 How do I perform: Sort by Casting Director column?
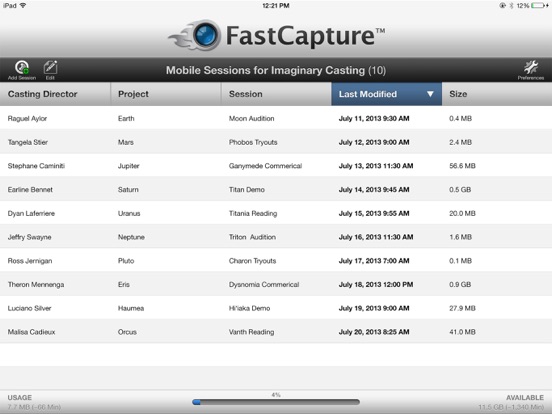pyautogui.click(x=55, y=94)
